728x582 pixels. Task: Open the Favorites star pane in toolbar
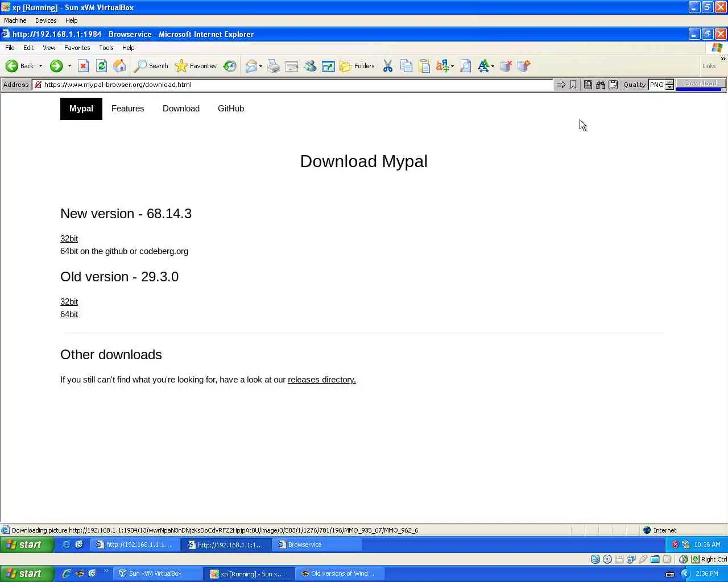196,66
